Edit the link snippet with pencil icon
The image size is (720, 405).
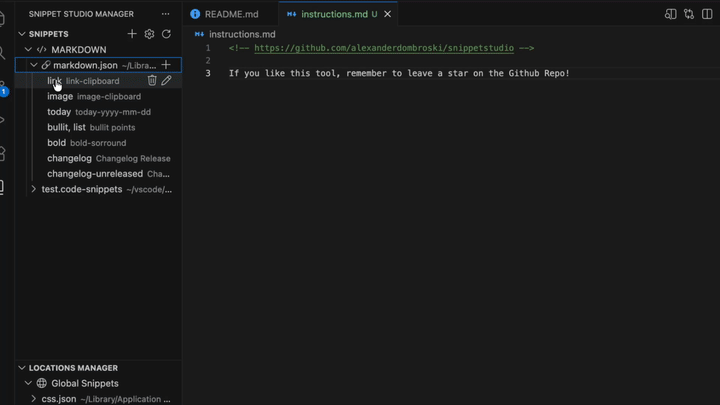pyautogui.click(x=166, y=81)
